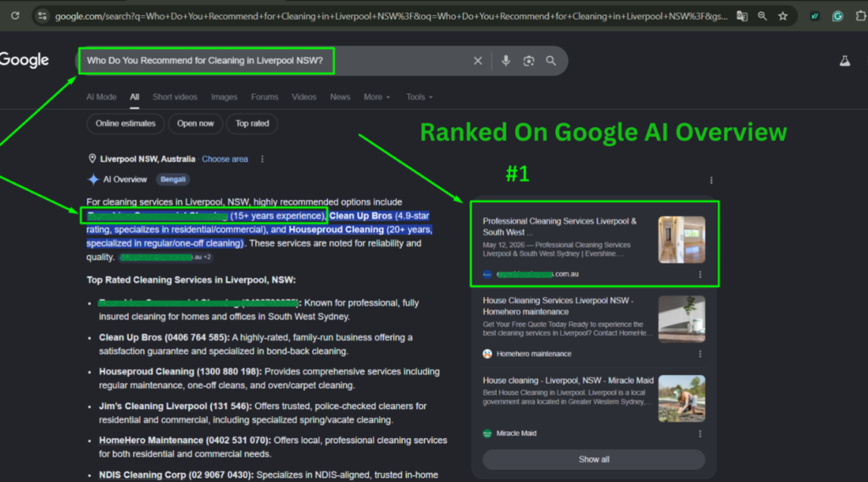Open the source chip ending .au +2
Screen dimensions: 868x482
165,258
